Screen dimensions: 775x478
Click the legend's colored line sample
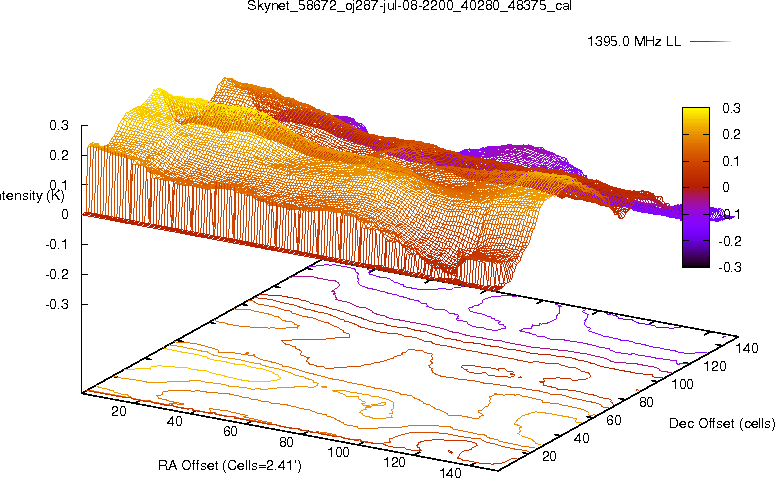pyautogui.click(x=710, y=42)
